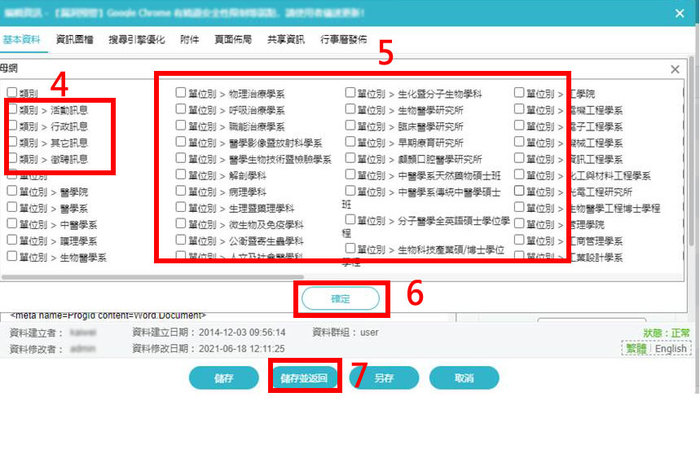Check 單位別 > 護理學系 checkbox

click(11, 241)
